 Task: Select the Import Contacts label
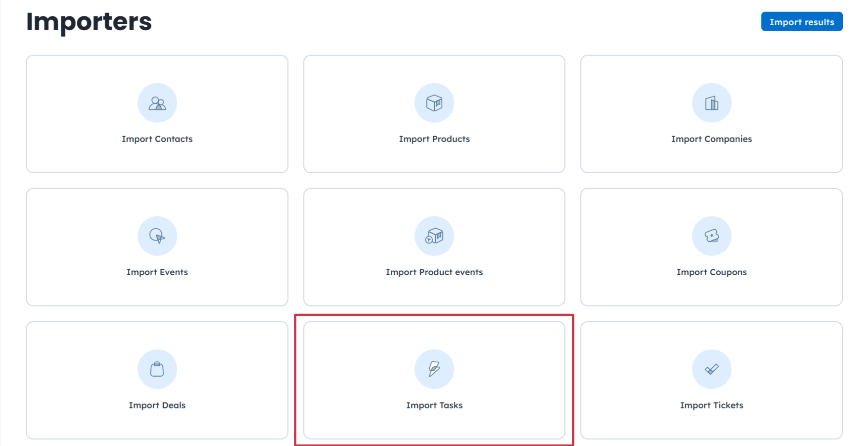157,139
